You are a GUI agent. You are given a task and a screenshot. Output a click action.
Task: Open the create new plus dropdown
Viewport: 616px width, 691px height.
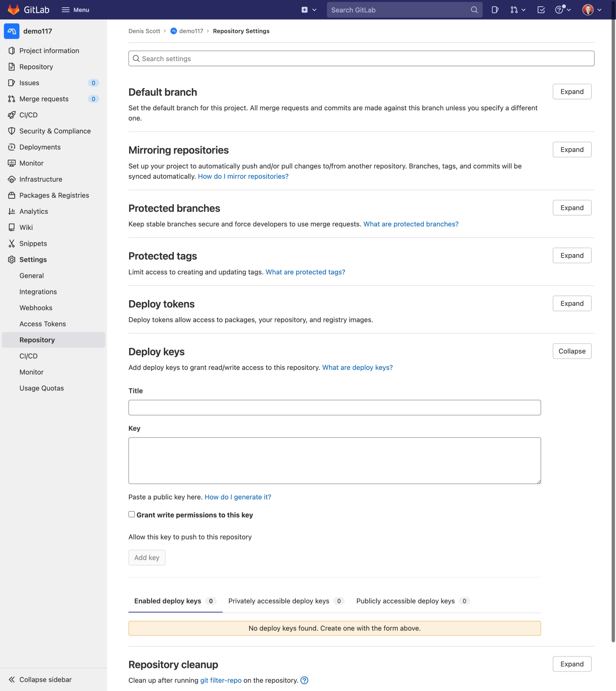click(x=309, y=10)
